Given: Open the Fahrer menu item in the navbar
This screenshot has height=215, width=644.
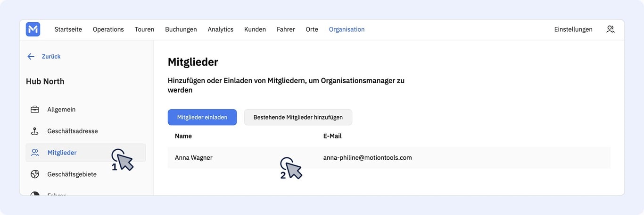Looking at the screenshot, I should pos(286,29).
